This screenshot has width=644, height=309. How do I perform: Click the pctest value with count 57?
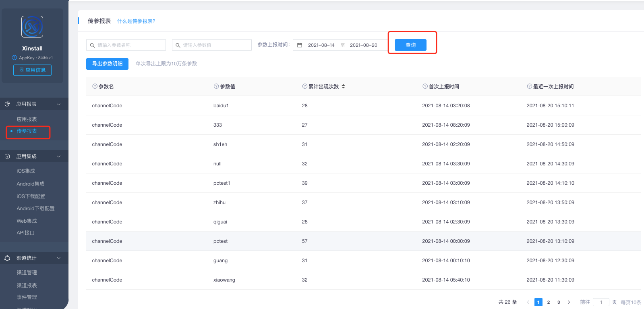pyautogui.click(x=220, y=241)
